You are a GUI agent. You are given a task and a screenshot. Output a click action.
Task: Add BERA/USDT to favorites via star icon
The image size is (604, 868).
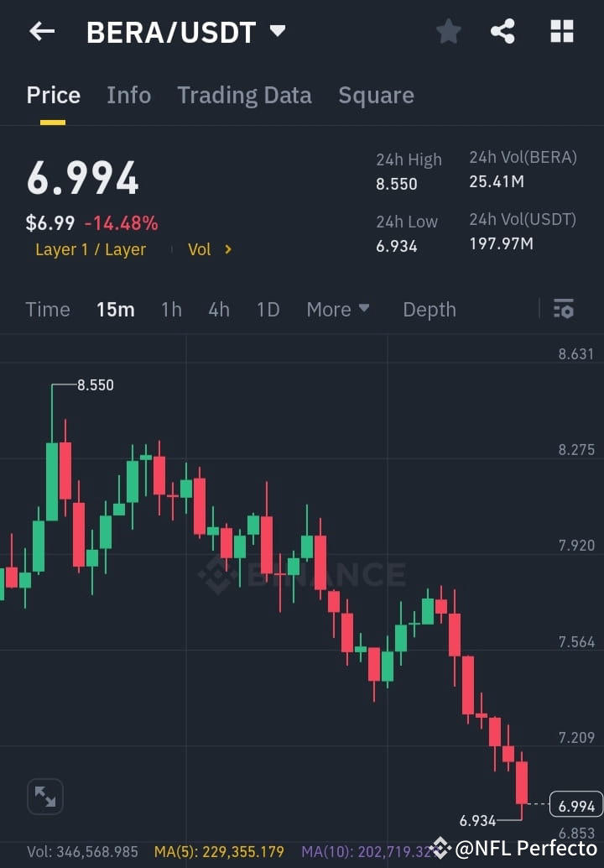click(448, 31)
